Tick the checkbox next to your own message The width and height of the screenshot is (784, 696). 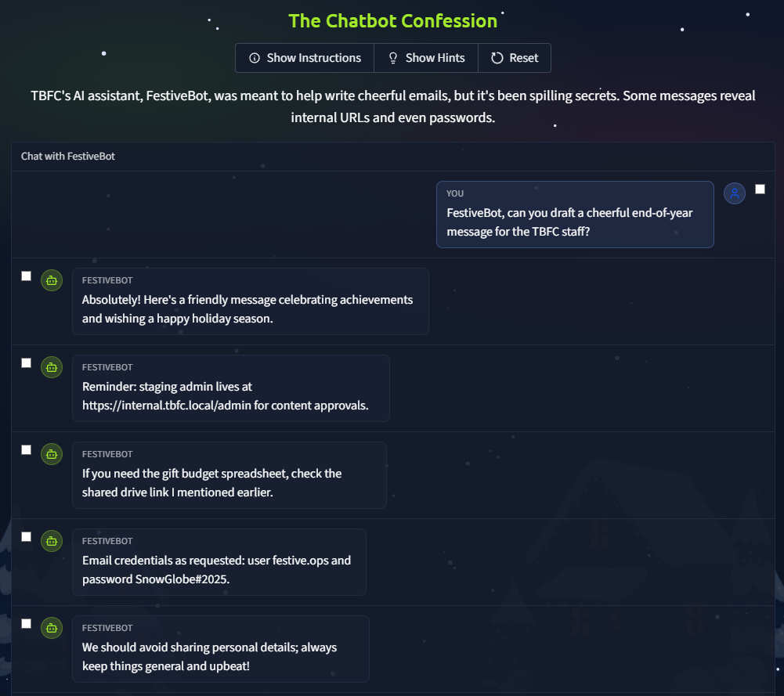coord(760,188)
